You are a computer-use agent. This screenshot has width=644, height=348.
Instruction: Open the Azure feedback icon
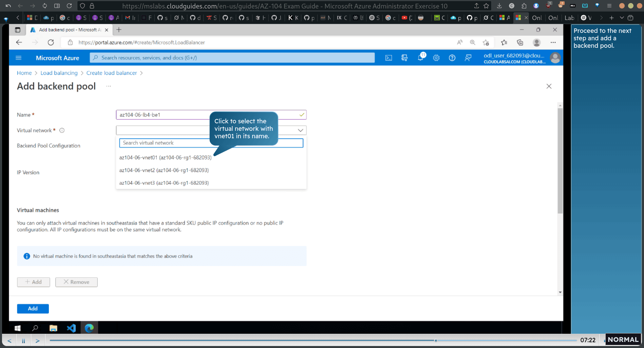coord(468,58)
